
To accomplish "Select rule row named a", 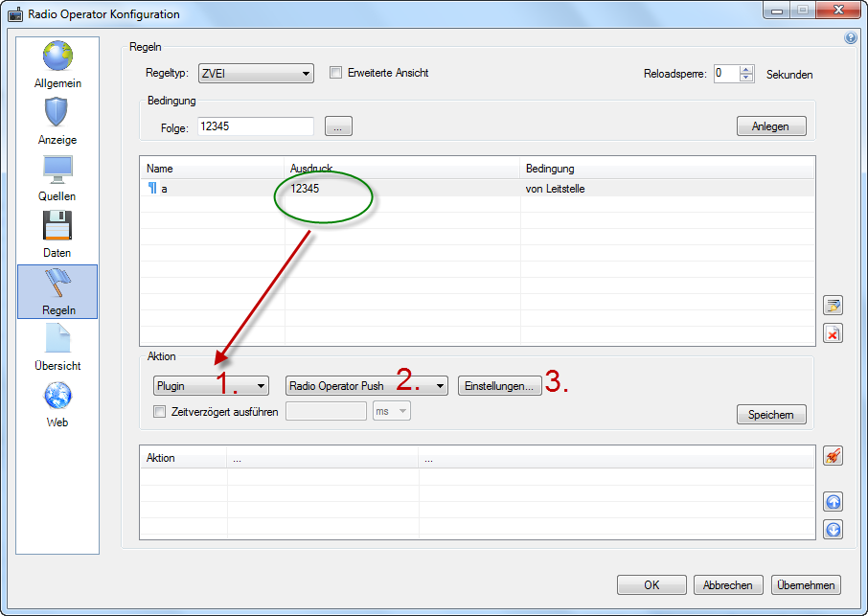I will point(477,188).
